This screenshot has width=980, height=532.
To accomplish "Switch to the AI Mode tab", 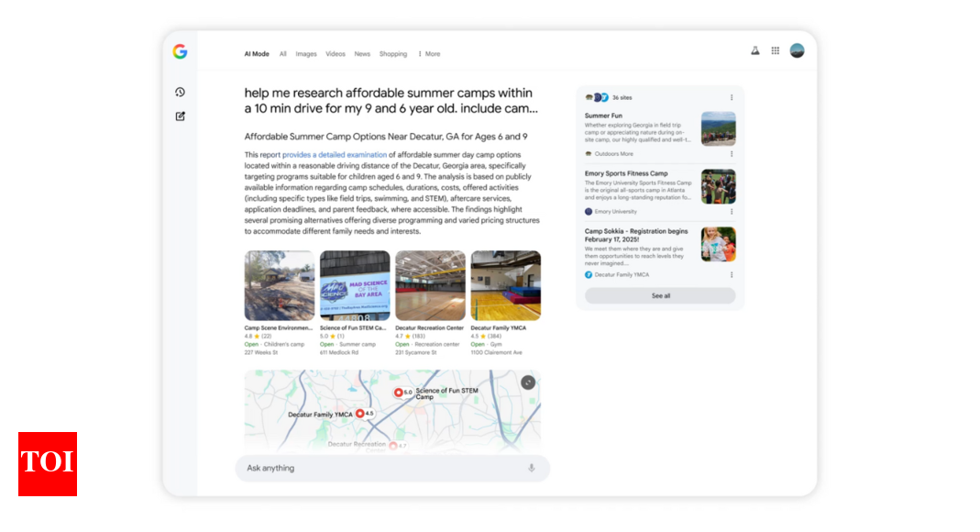I will (x=257, y=54).
